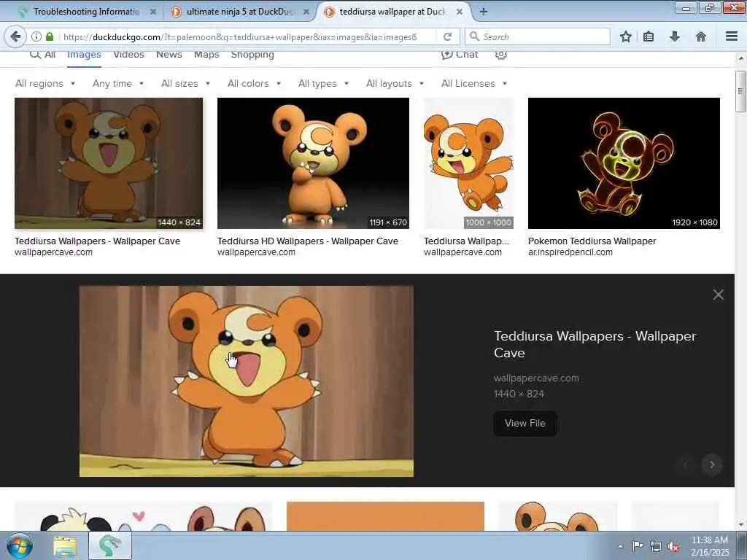Switch to the All search tab
The height and width of the screenshot is (560, 747).
tap(43, 55)
